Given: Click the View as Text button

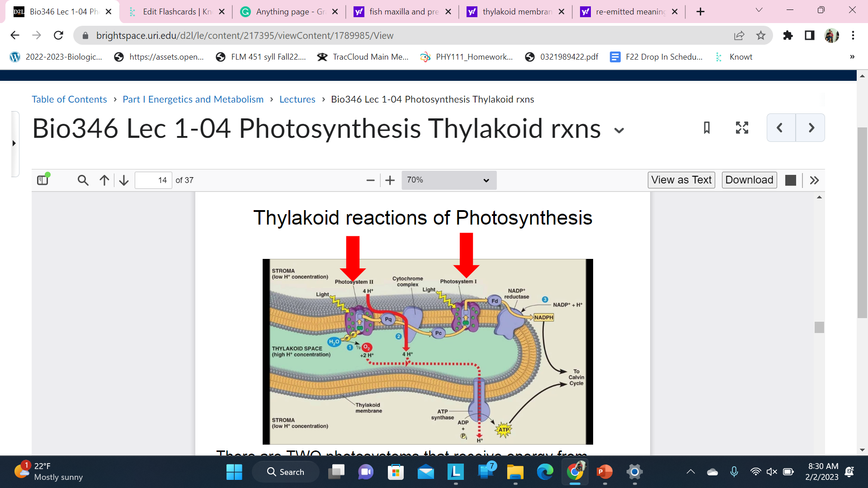Looking at the screenshot, I should (x=681, y=180).
